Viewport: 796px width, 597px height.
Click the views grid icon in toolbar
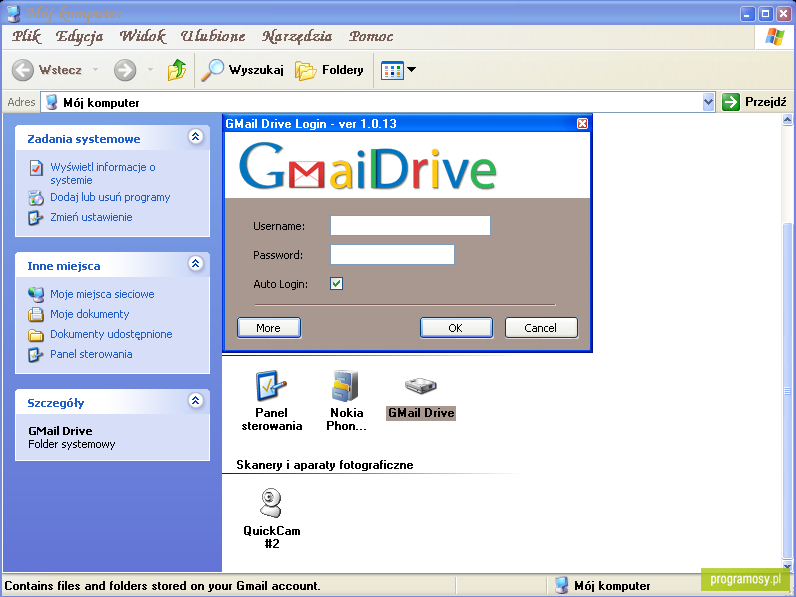tap(392, 71)
